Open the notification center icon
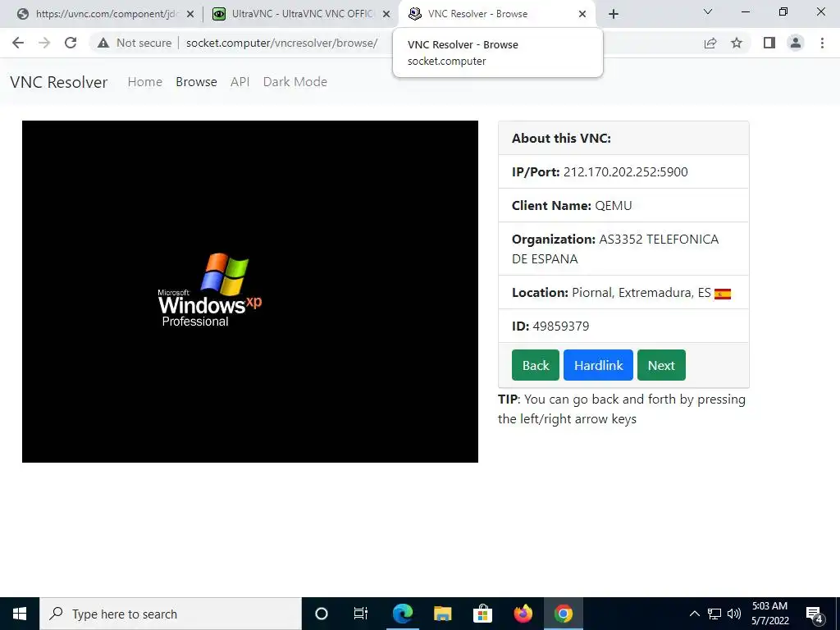 pos(815,614)
